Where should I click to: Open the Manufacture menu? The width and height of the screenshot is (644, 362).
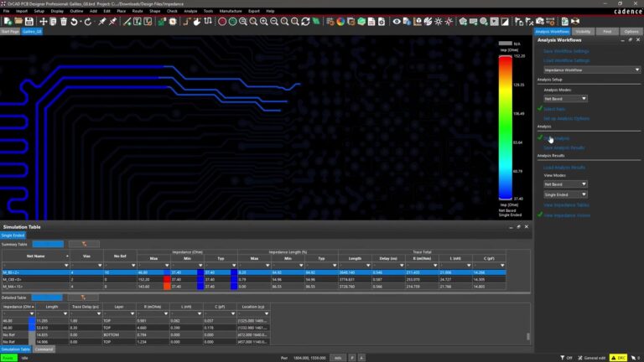[x=231, y=11]
